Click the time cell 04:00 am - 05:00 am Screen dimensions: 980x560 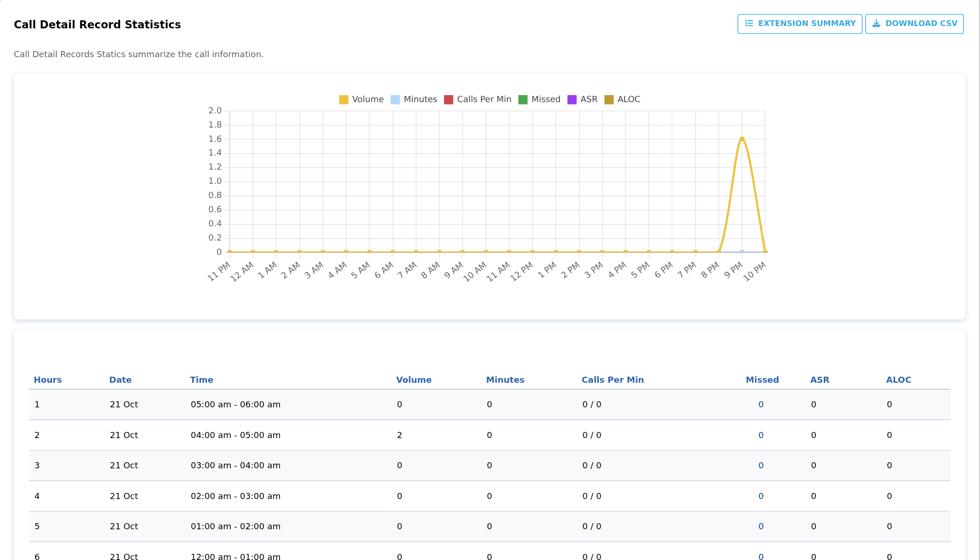pos(236,435)
